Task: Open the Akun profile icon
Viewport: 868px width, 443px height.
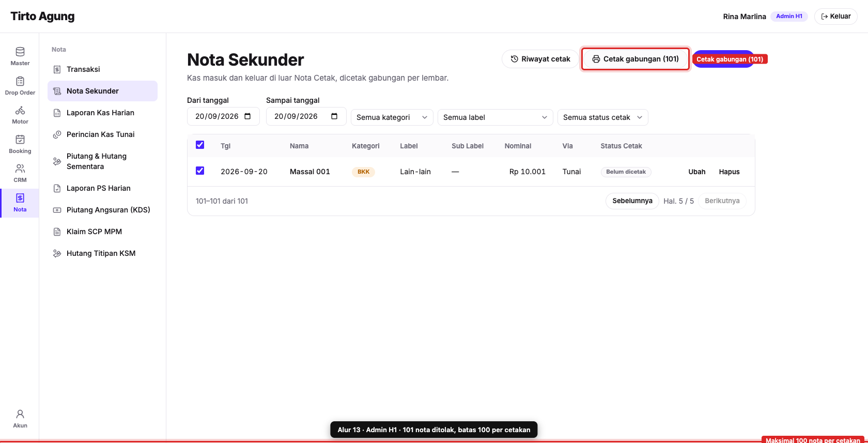Action: [x=20, y=414]
